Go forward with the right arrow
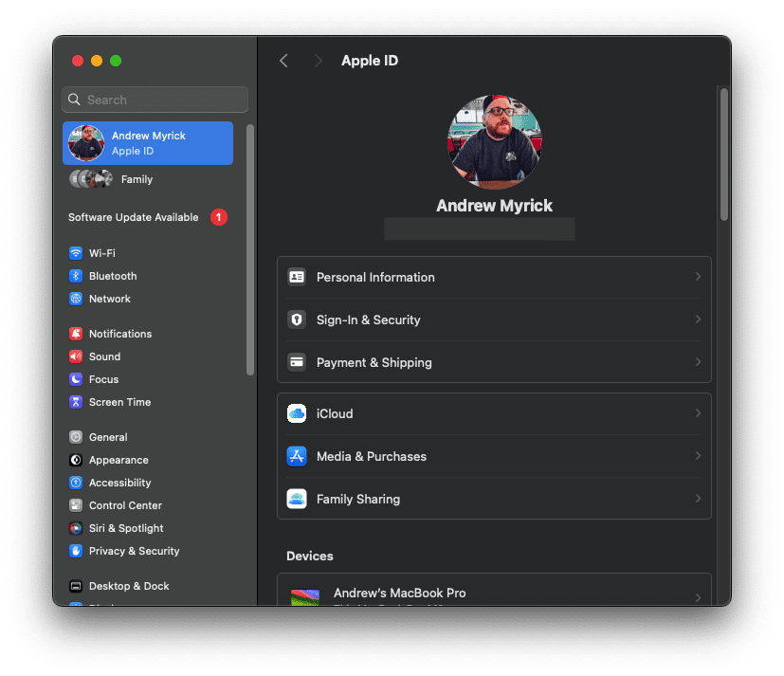This screenshot has height=676, width=784. click(x=318, y=61)
